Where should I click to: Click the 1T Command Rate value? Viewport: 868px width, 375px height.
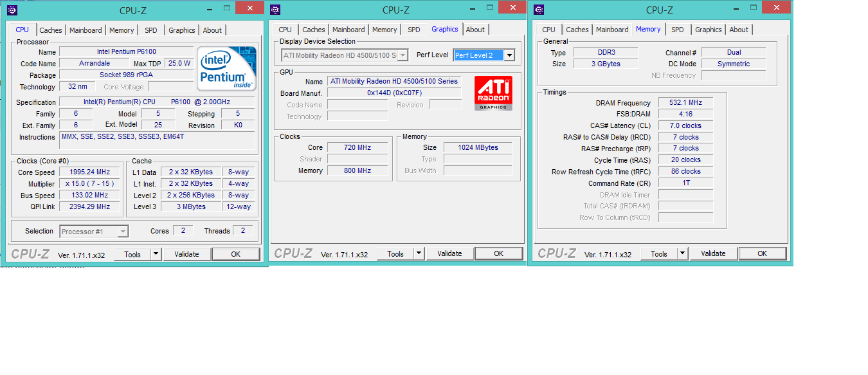click(x=685, y=183)
